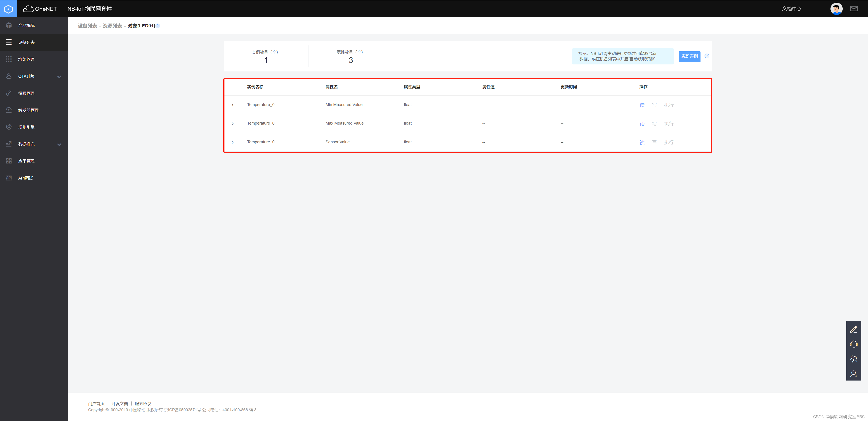Go back to 设备列表 breadcrumb link
This screenshot has width=868, height=421.
87,26
